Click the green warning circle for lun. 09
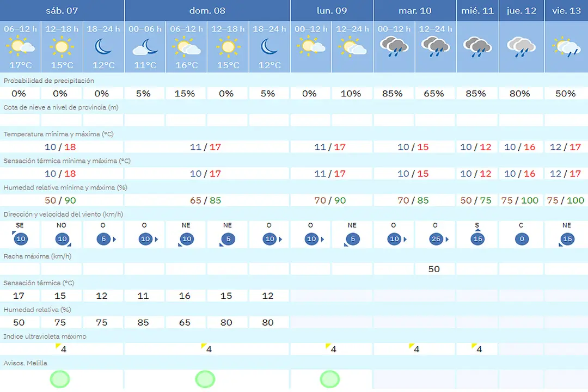The height and width of the screenshot is (392, 588). 330,379
